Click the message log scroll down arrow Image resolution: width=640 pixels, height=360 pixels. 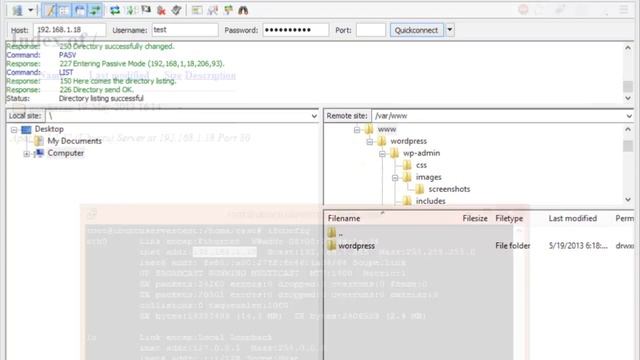(x=628, y=98)
